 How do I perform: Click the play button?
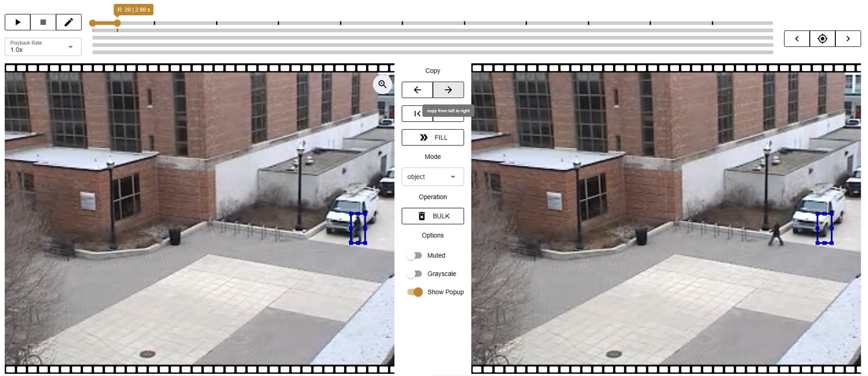tap(17, 22)
